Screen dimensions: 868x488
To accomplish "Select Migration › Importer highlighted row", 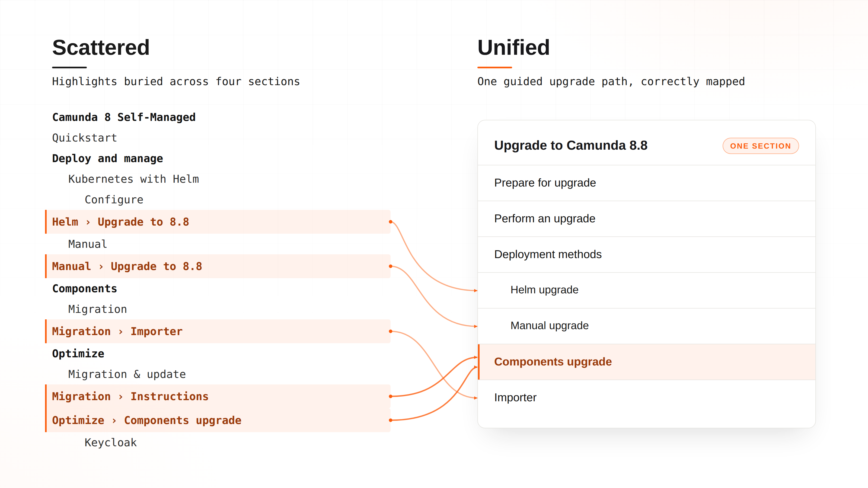I will [x=218, y=331].
